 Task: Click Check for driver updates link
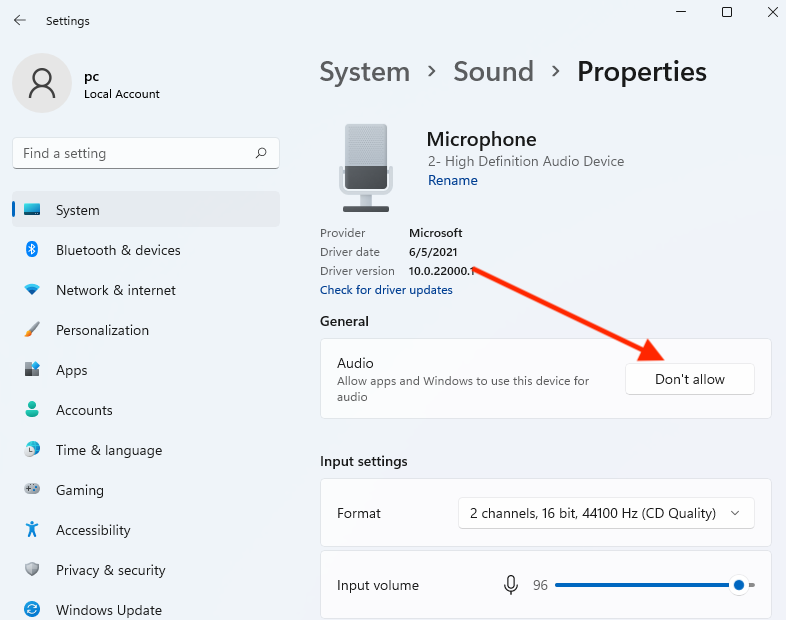pyautogui.click(x=386, y=290)
